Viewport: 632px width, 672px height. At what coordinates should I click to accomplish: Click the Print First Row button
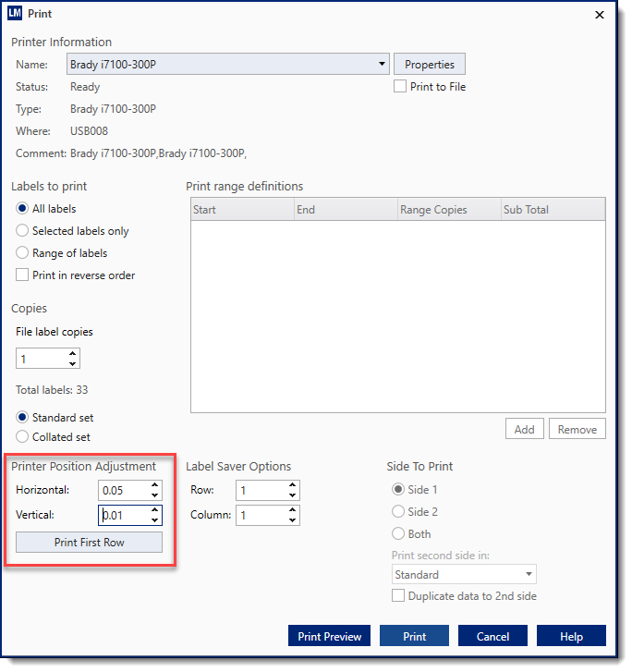click(89, 543)
